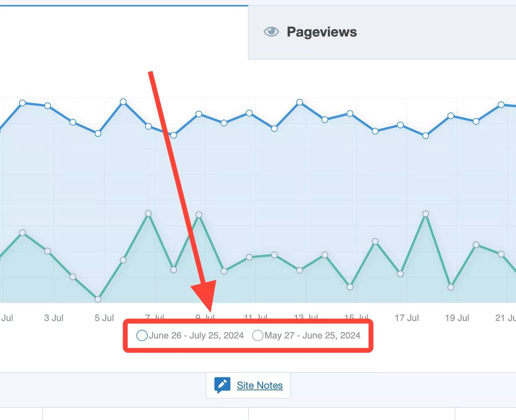Click the June 26 - July 25, 2024 legend label
Viewport: 516px width, 420px height.
196,335
